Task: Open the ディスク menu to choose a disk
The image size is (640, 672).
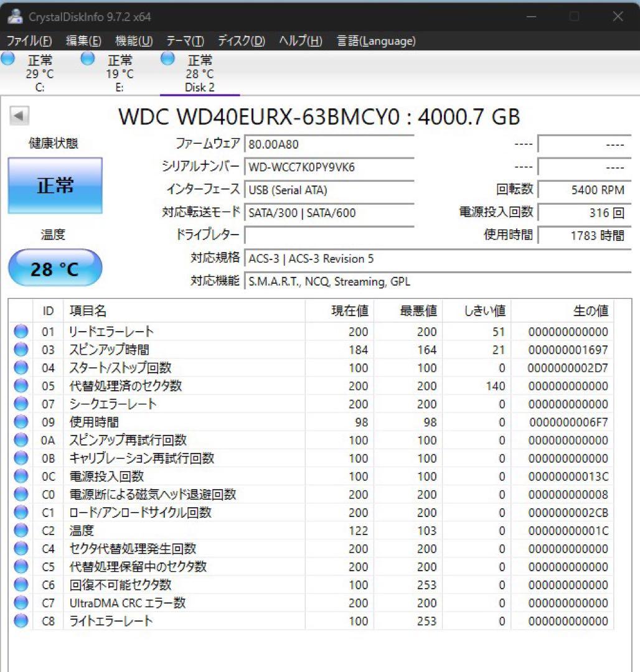Action: click(243, 41)
